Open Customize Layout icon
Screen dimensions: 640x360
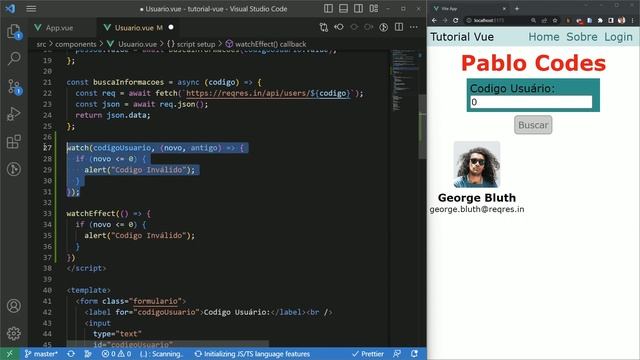(x=373, y=9)
